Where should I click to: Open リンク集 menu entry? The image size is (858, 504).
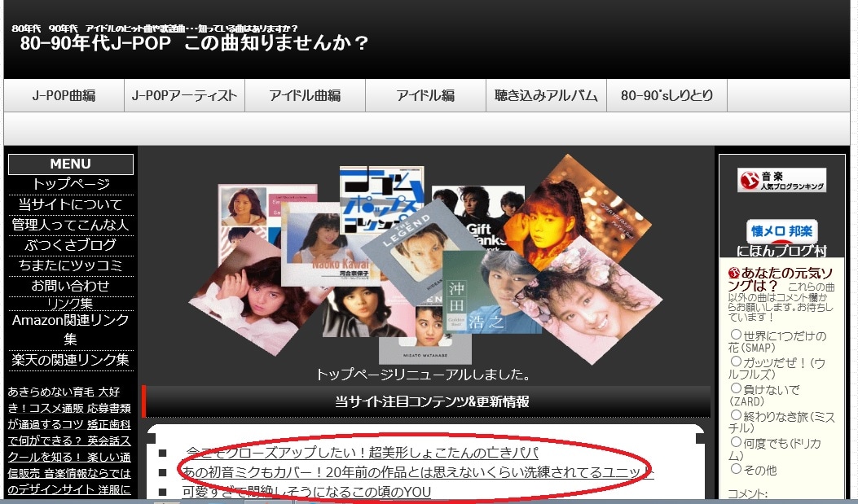coord(71,304)
